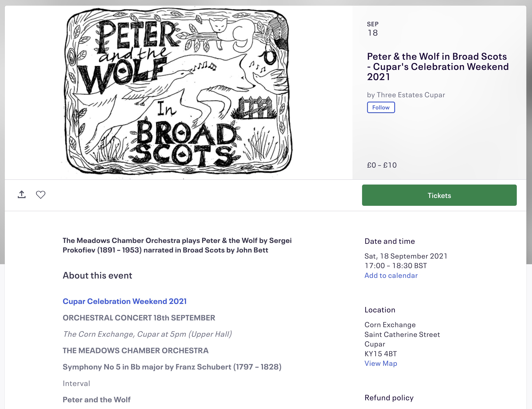
Task: Click the SEP 18 date badge
Action: click(x=373, y=29)
